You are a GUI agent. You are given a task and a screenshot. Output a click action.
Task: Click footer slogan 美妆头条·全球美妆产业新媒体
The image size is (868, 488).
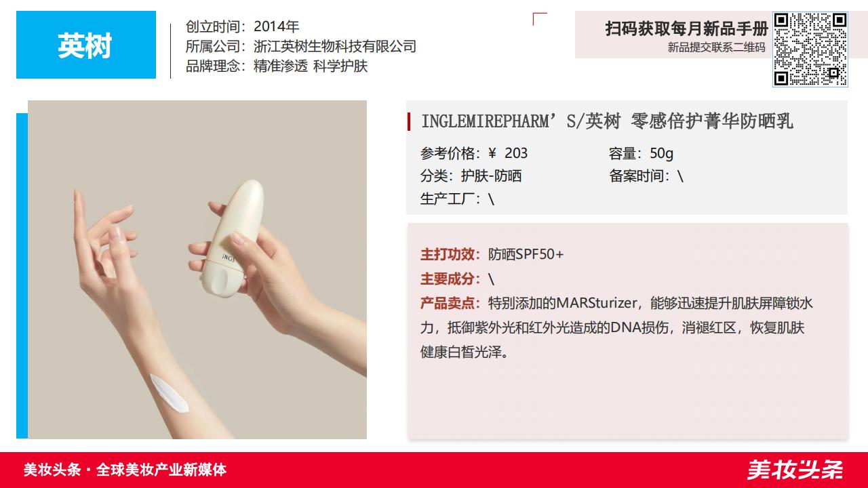coord(125,470)
